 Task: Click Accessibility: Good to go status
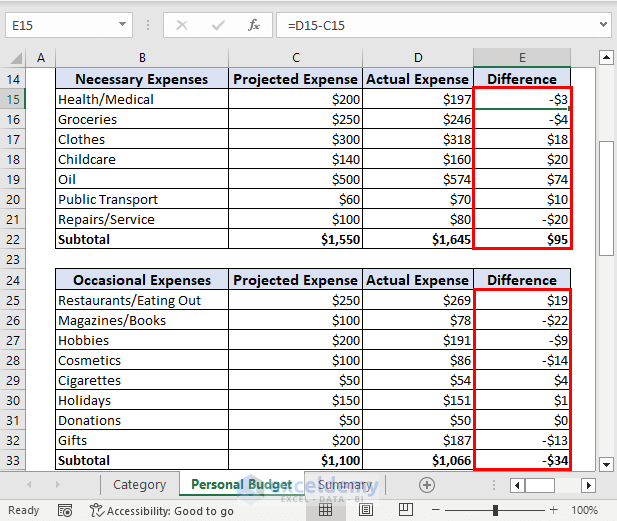point(162,510)
